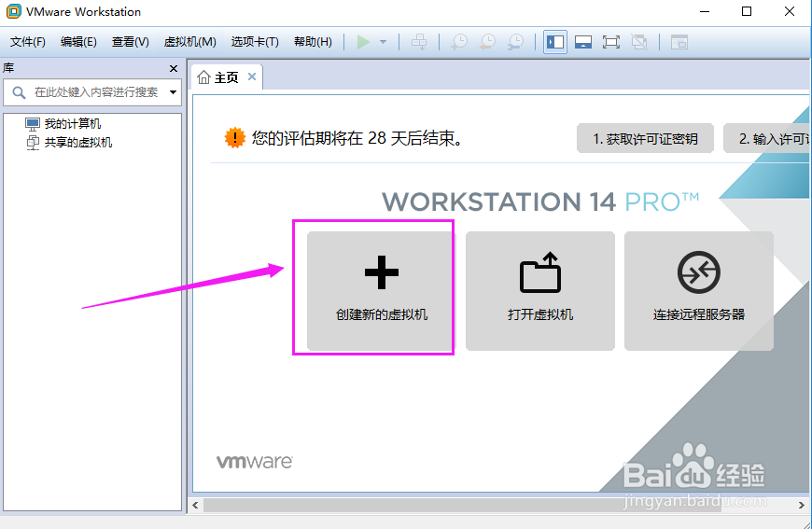Viewport: 812px width, 529px height.
Task: Click the VMware Workstation title bar icon
Action: pyautogui.click(x=13, y=11)
